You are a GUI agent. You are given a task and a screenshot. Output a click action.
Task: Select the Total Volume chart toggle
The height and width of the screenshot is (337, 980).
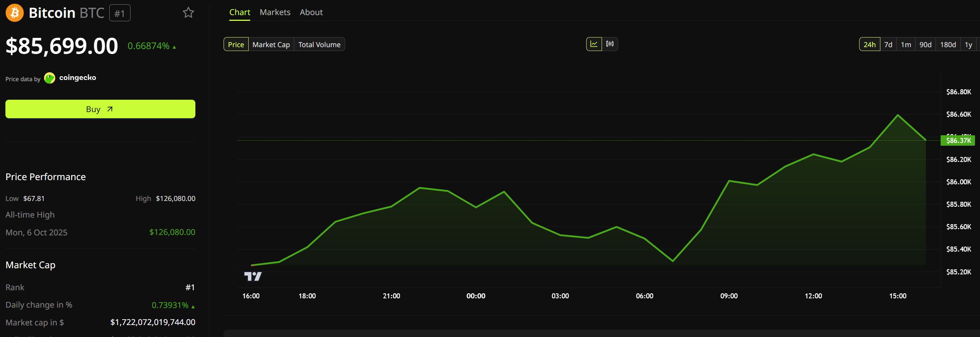pyautogui.click(x=319, y=44)
